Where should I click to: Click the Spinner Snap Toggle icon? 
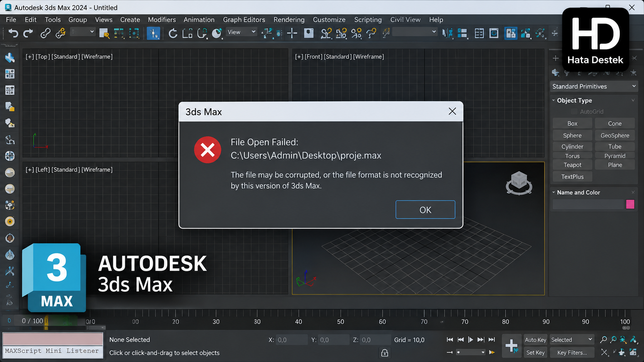(371, 33)
